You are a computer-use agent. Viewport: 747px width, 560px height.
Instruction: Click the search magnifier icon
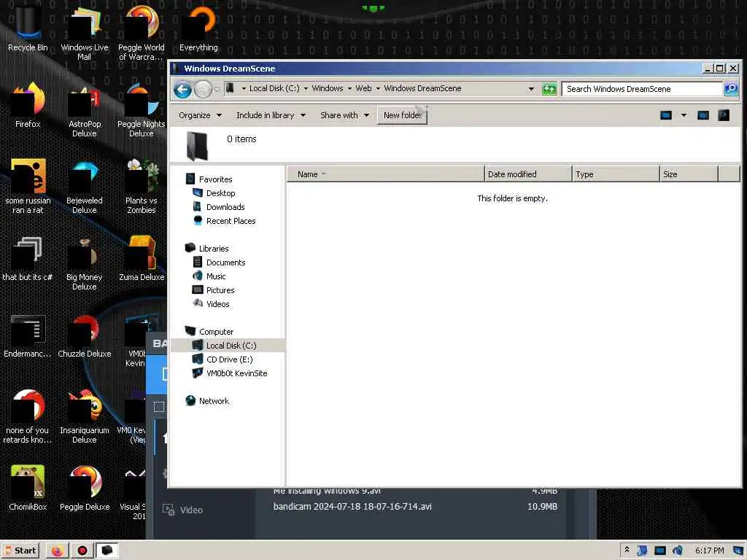tap(731, 88)
